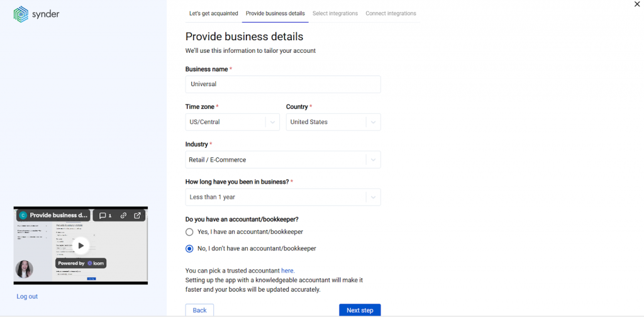The height and width of the screenshot is (317, 644).
Task: Open the Connect integrations tab
Action: 391,13
